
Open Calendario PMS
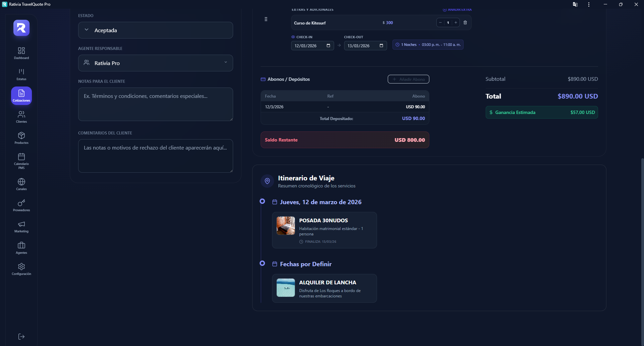point(21,161)
